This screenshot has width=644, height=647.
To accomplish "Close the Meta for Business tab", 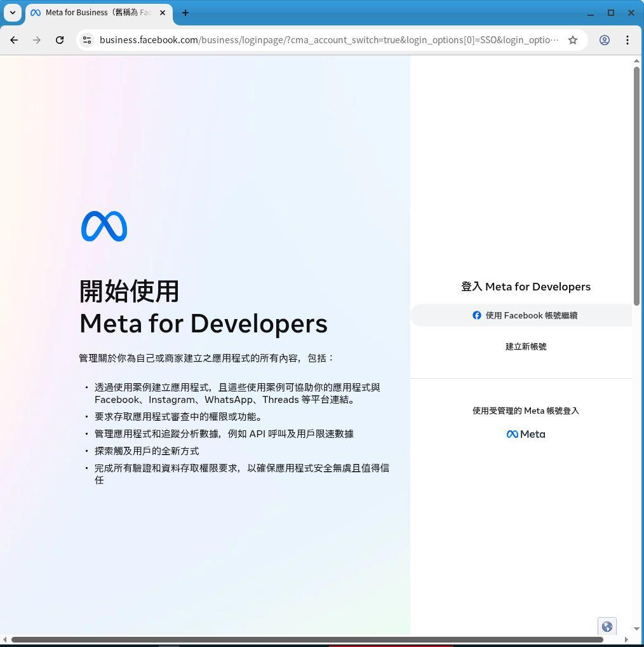I will coord(163,13).
